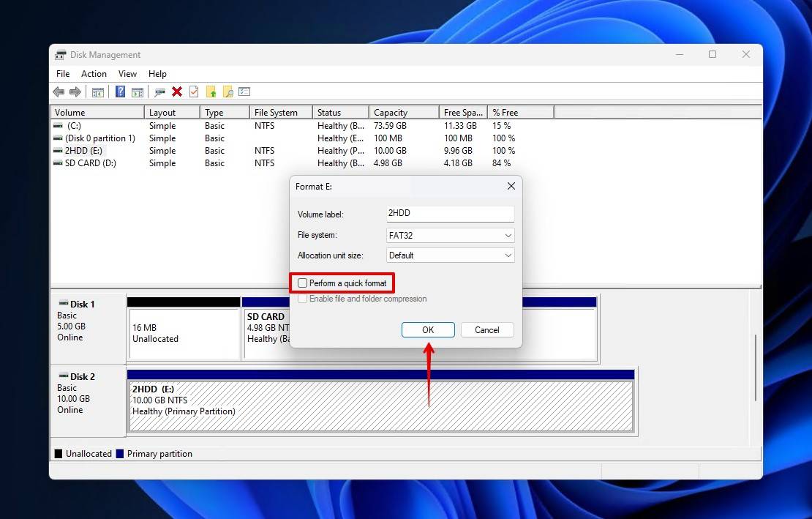Click the checklist settings icon in toolbar
The width and height of the screenshot is (812, 519).
(x=245, y=92)
